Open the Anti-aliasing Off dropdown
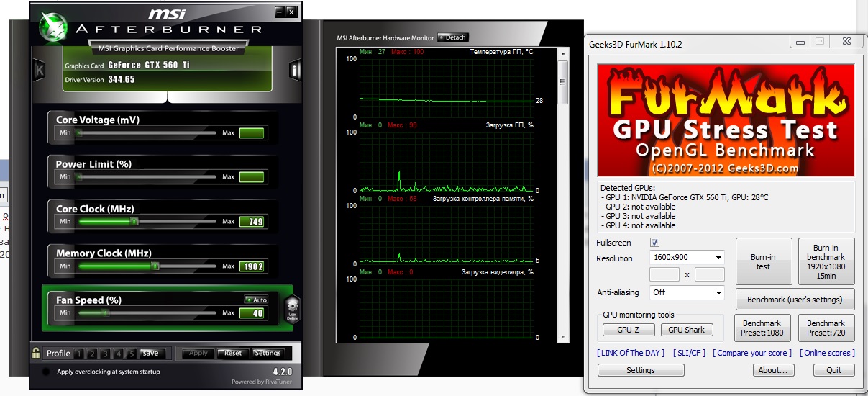The width and height of the screenshot is (868, 396). [x=687, y=292]
